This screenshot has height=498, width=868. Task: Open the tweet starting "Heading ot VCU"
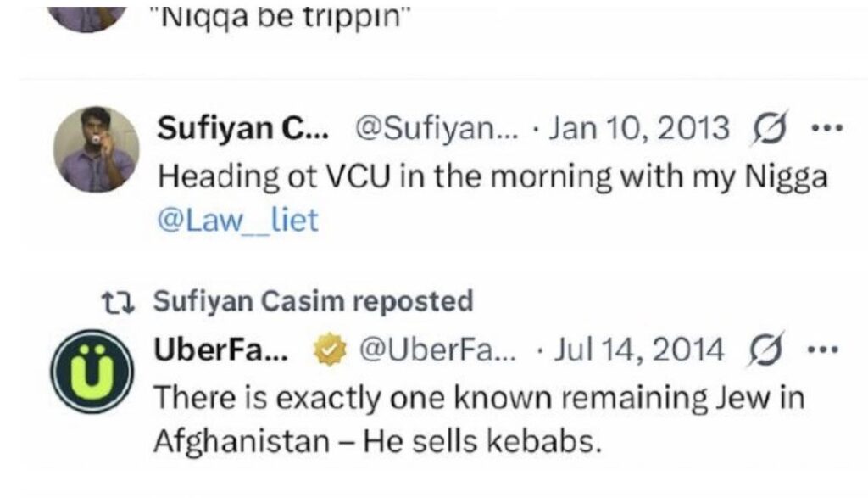pyautogui.click(x=492, y=176)
